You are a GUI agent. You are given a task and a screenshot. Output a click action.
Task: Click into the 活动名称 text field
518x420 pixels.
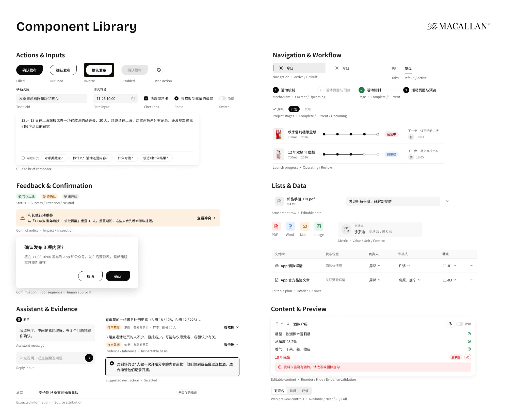click(x=52, y=98)
